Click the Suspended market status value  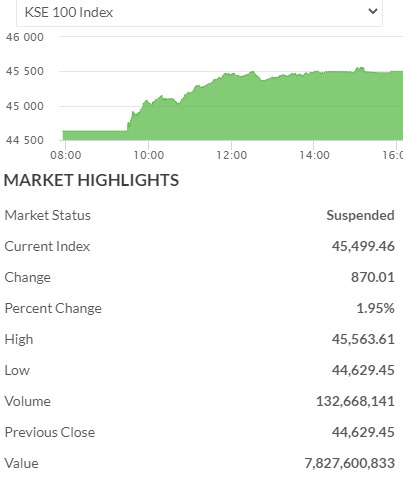pos(360,215)
